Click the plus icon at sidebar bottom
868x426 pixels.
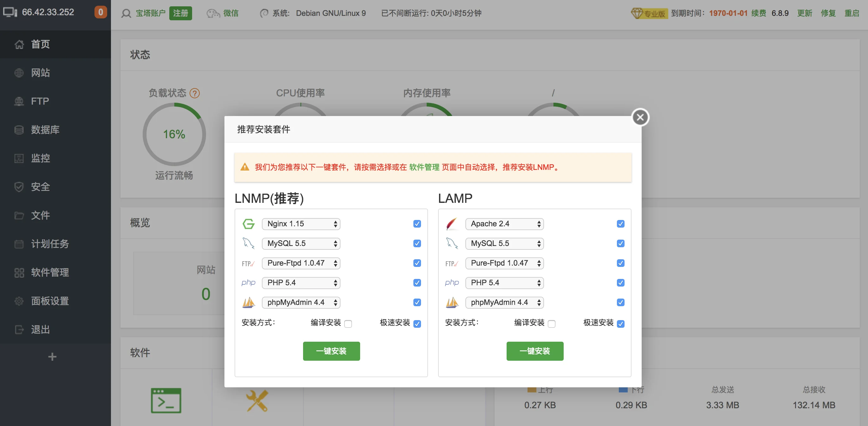point(52,356)
